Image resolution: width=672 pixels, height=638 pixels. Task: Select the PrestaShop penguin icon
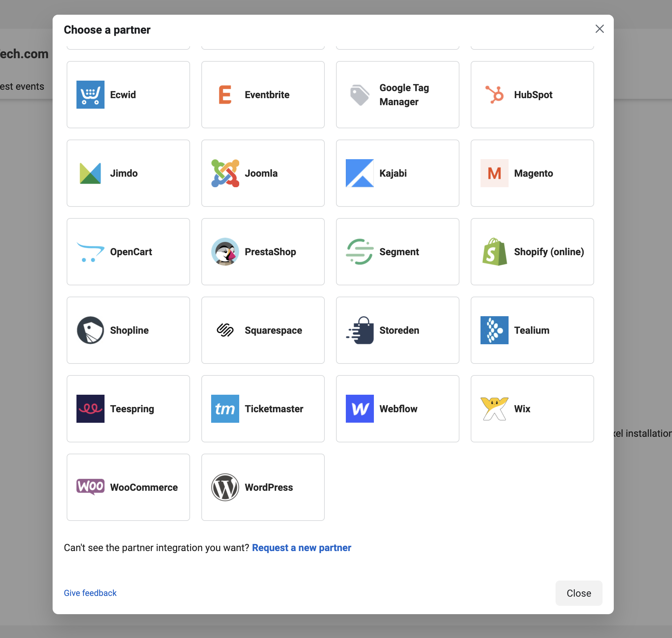[225, 252]
